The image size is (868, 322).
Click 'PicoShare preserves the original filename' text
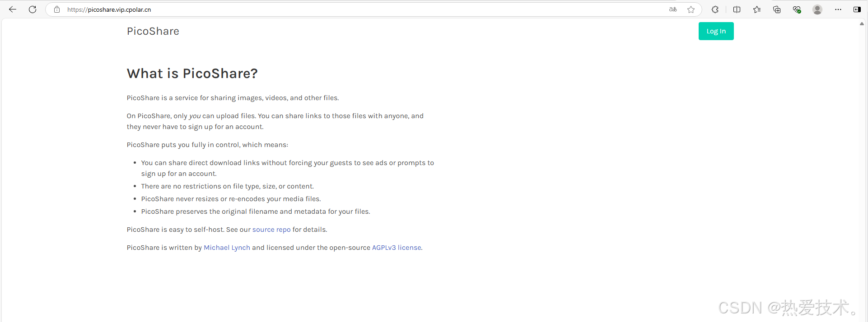[x=256, y=212]
